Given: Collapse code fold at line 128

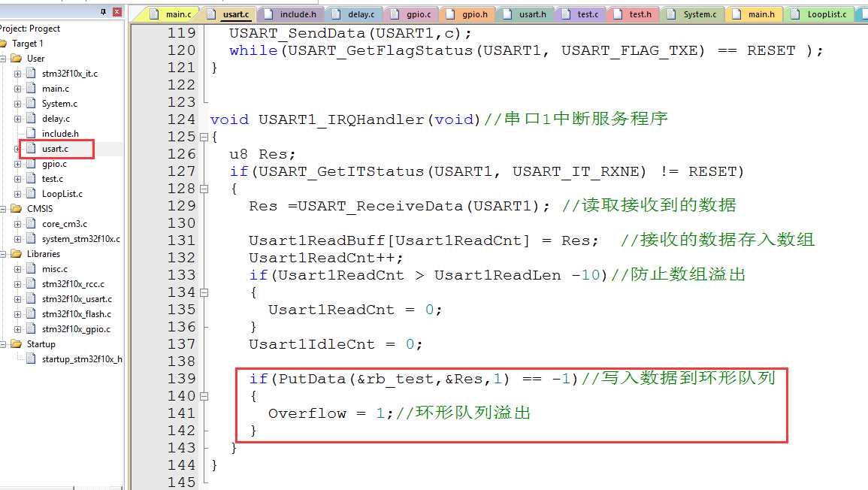Looking at the screenshot, I should pos(204,189).
